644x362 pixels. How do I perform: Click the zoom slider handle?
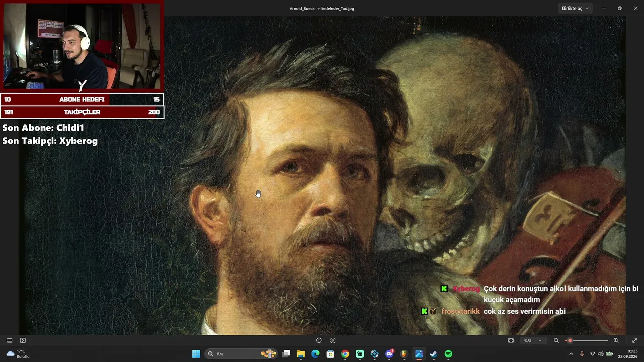pos(570,340)
